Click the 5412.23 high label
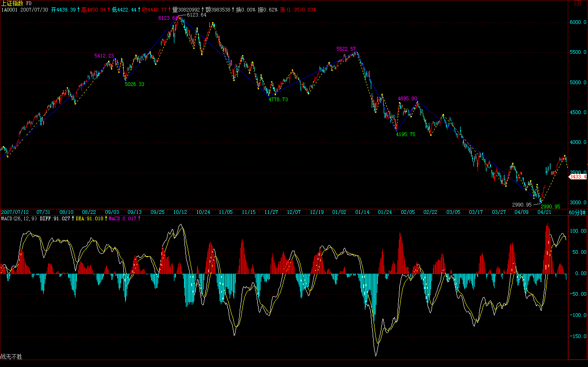588x367 pixels. [104, 56]
